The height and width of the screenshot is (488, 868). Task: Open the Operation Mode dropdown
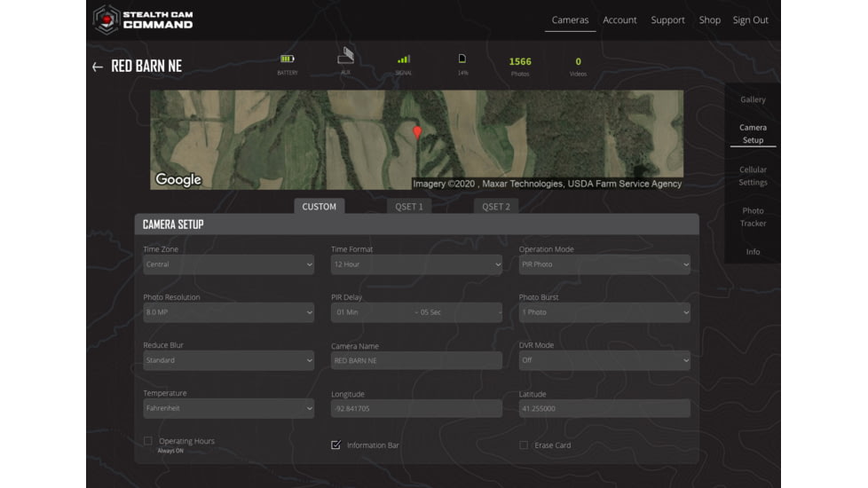click(x=604, y=264)
